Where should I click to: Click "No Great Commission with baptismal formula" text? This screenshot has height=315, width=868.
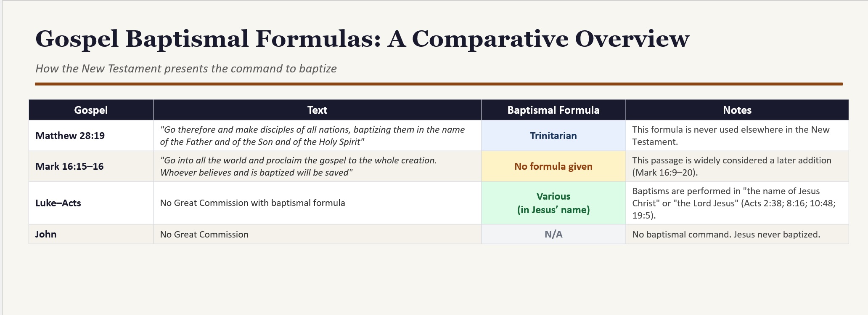(252, 203)
